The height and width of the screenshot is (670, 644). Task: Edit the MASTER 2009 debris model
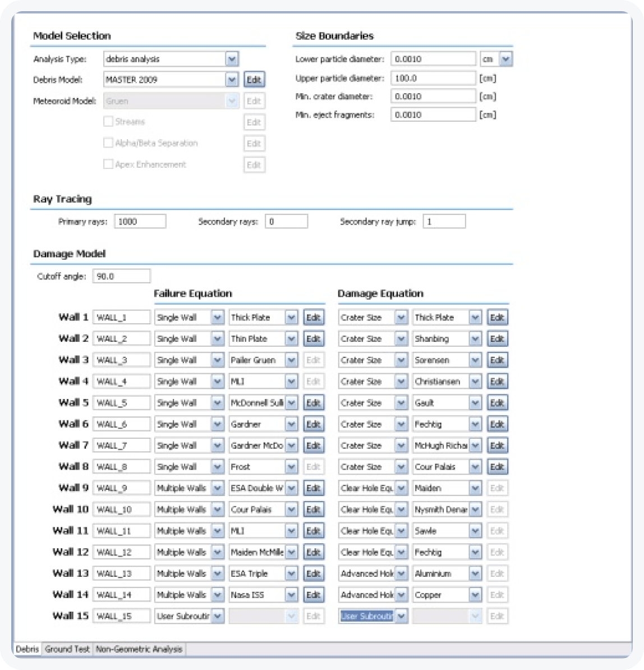click(x=254, y=79)
